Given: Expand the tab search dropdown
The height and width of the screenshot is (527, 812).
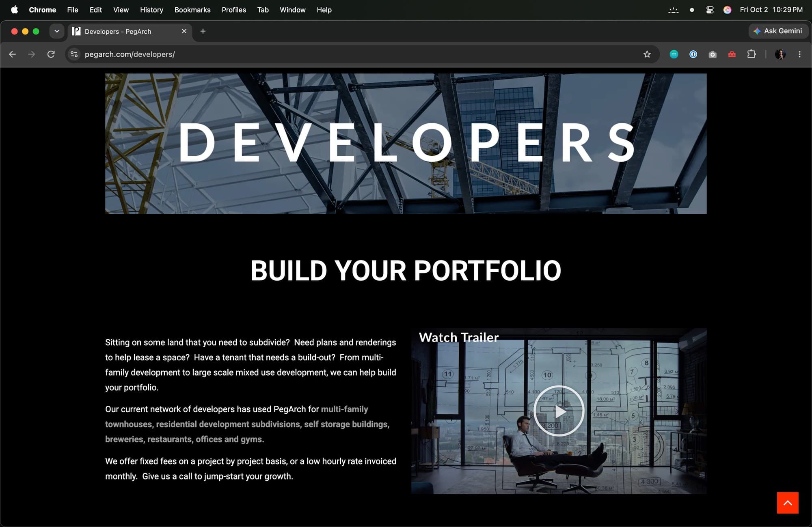Looking at the screenshot, I should 57,31.
